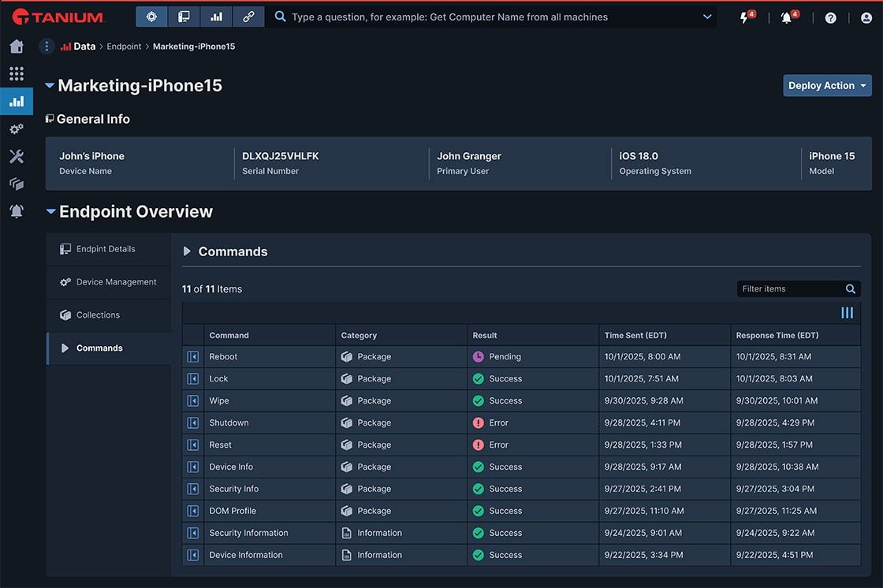Expand details icon for Security Info row
Screen dimensions: 883x588
pos(192,489)
